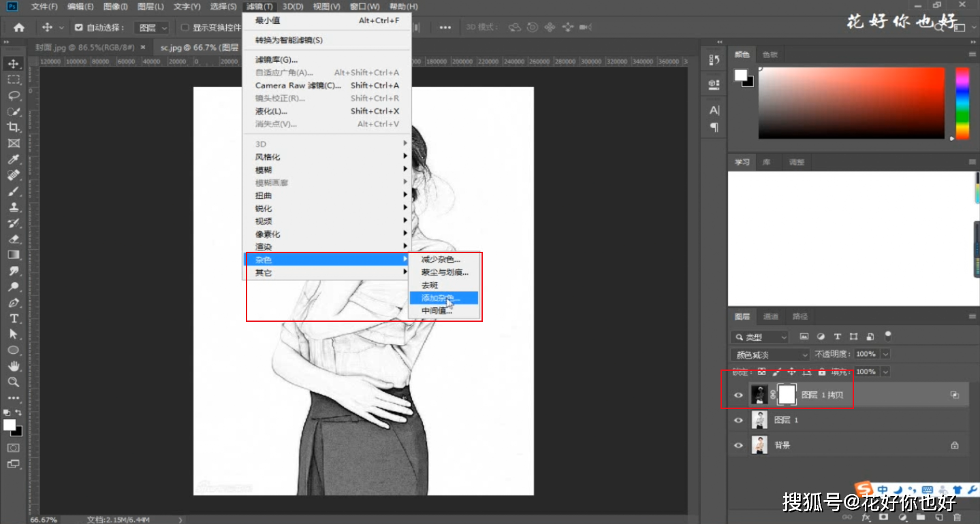
Task: Switch to the 通道 tab
Action: tap(771, 316)
